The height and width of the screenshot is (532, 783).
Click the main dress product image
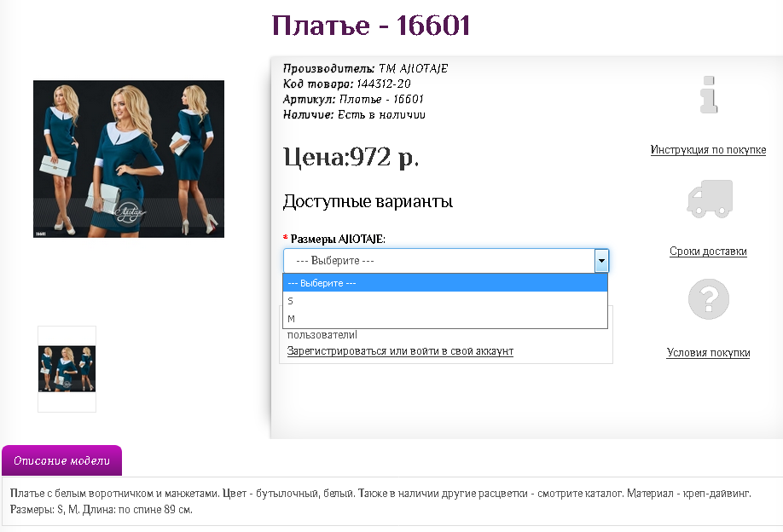tap(129, 159)
